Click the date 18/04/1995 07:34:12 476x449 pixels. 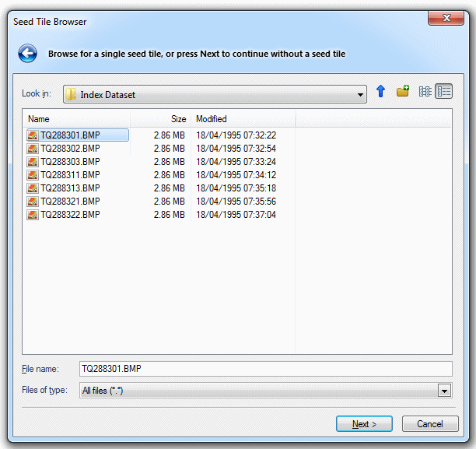(236, 175)
